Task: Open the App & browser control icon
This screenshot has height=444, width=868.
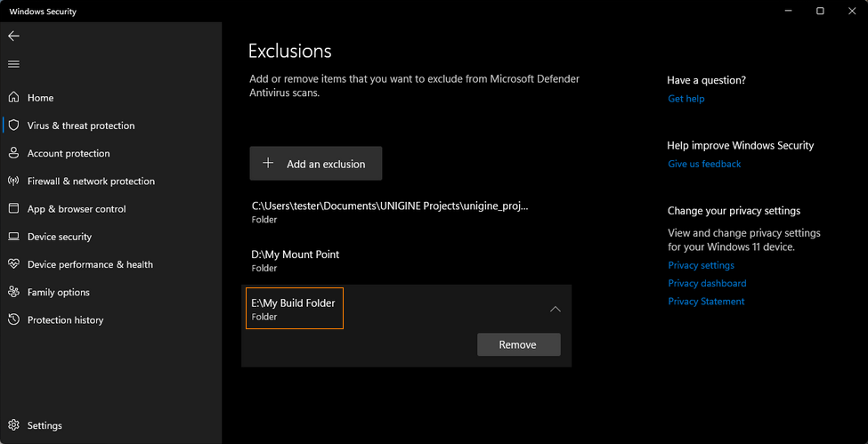Action: 14,209
